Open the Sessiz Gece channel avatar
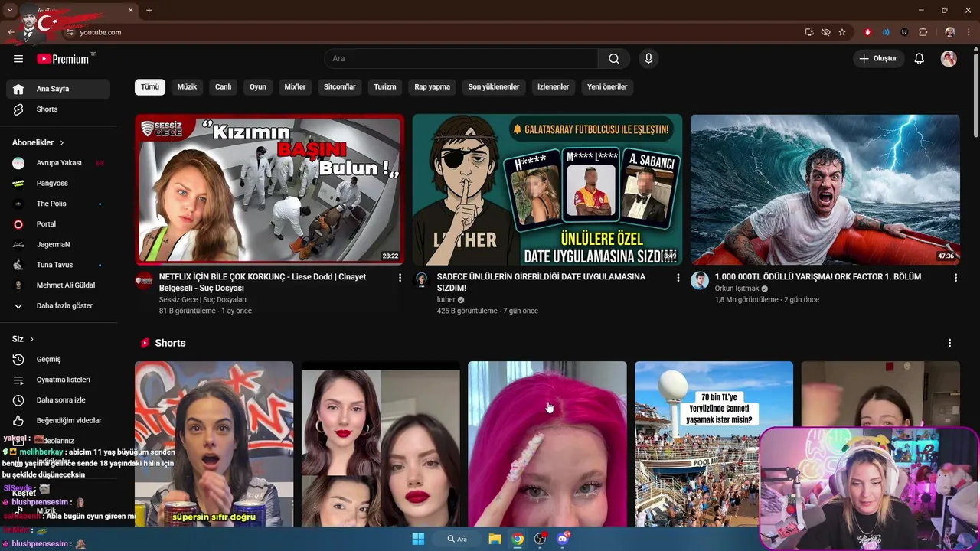 tap(144, 280)
